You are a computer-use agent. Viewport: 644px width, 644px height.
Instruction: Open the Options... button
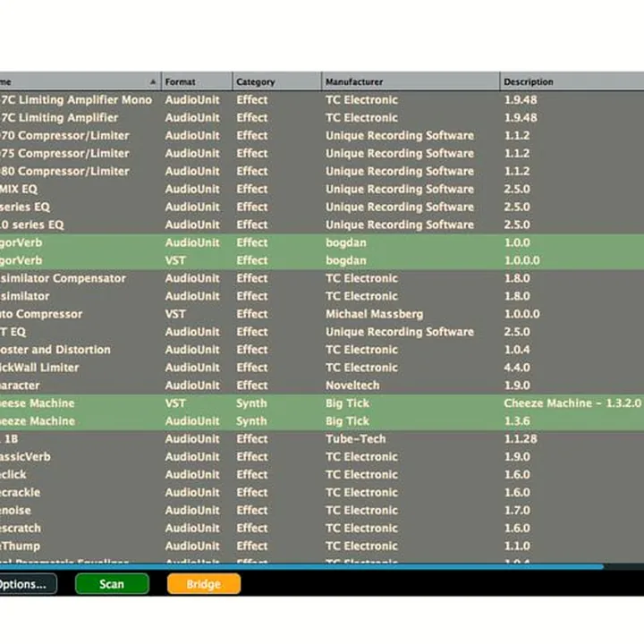click(27, 583)
